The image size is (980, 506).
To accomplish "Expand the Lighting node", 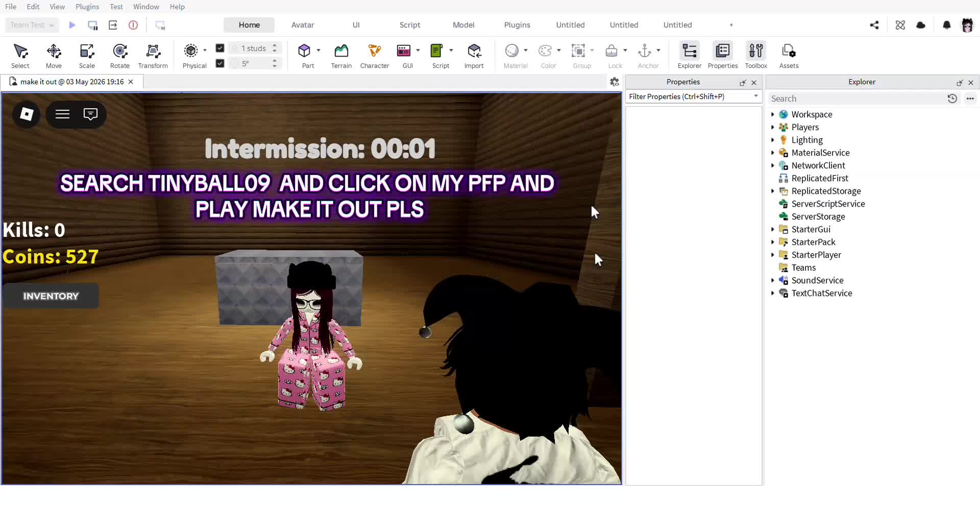I will [773, 140].
